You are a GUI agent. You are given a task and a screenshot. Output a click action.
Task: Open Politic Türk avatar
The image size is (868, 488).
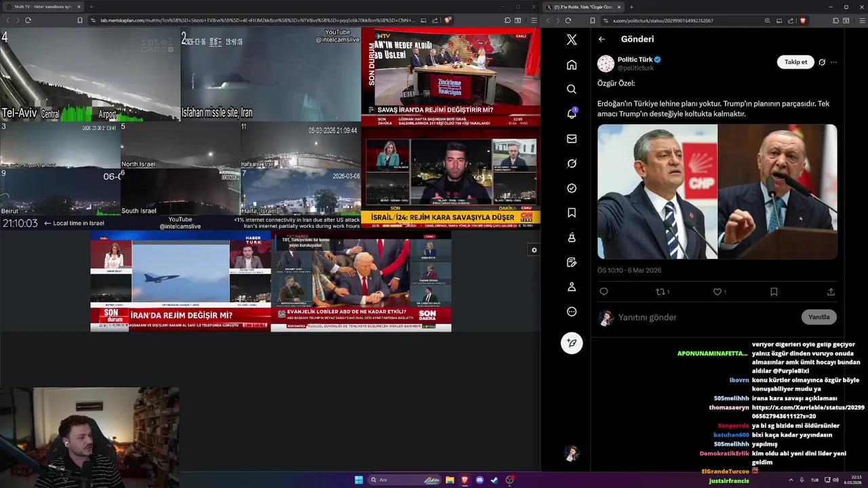click(606, 64)
